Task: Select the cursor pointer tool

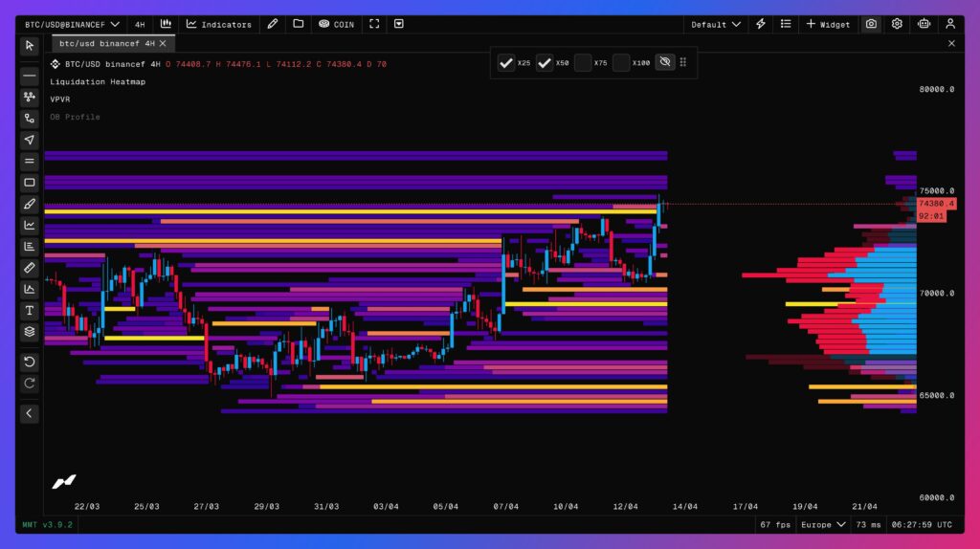Action: [30, 45]
